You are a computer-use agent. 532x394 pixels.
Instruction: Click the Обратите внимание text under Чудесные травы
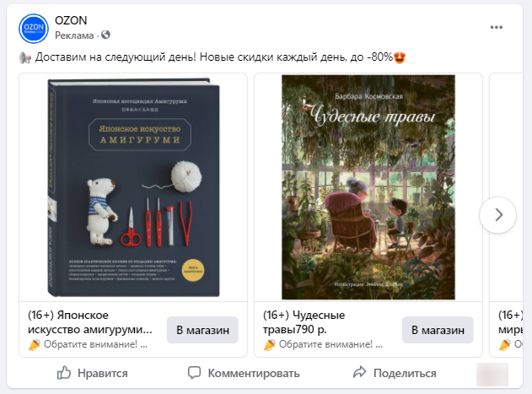pos(330,344)
